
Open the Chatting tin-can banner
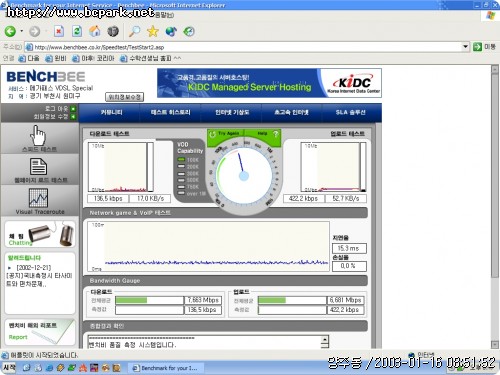(40, 234)
